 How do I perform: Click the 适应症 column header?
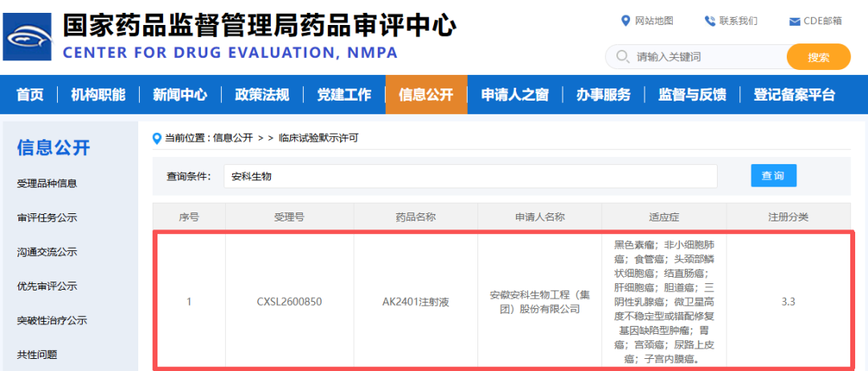point(664,216)
